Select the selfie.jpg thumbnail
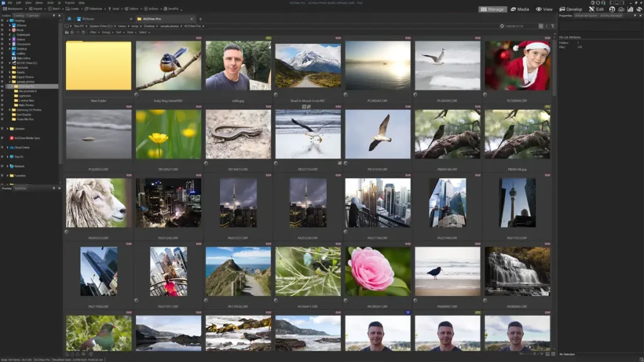The image size is (644, 362). (x=238, y=65)
